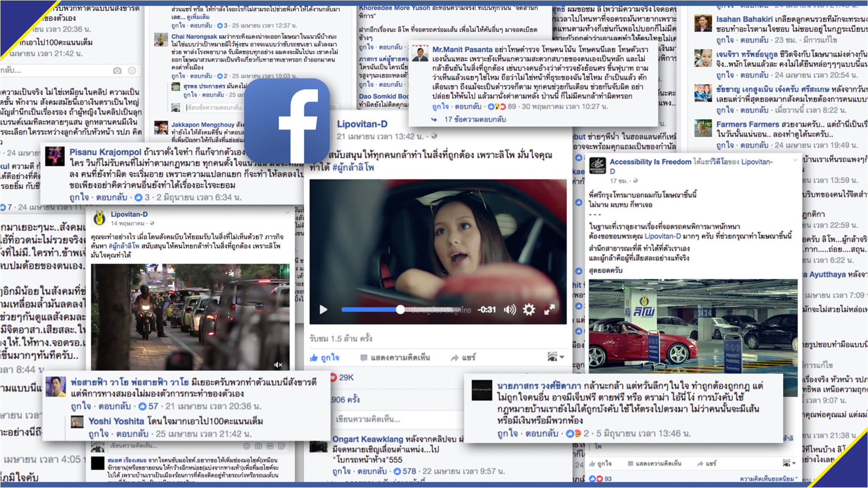
Task: Open the motorcycle street video thumbnail
Action: (x=190, y=317)
